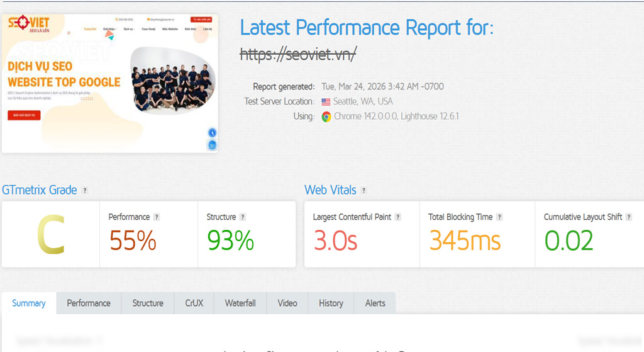644x352 pixels.
Task: Open the seoviet.vn URL link
Action: click(298, 55)
